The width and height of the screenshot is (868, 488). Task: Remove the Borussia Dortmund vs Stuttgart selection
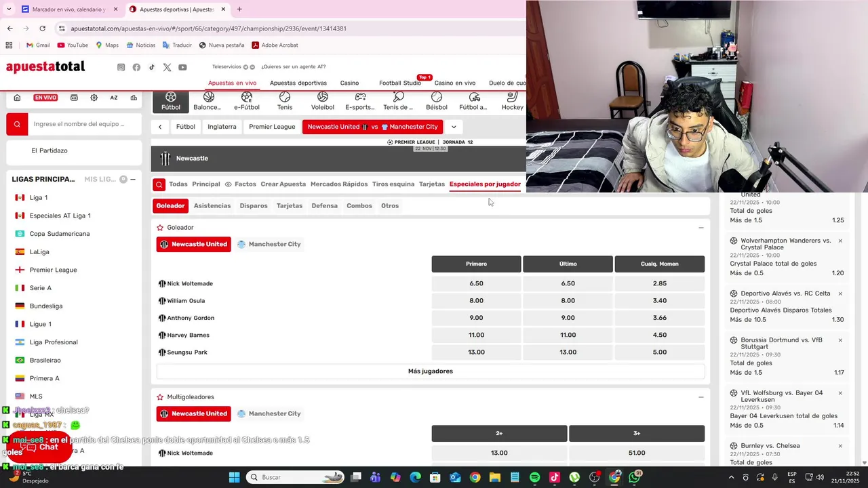(840, 340)
